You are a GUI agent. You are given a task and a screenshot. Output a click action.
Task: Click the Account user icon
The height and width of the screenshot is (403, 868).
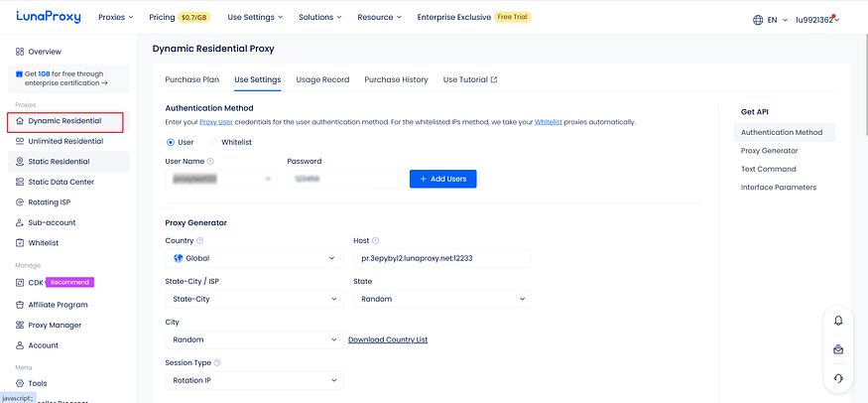point(20,345)
